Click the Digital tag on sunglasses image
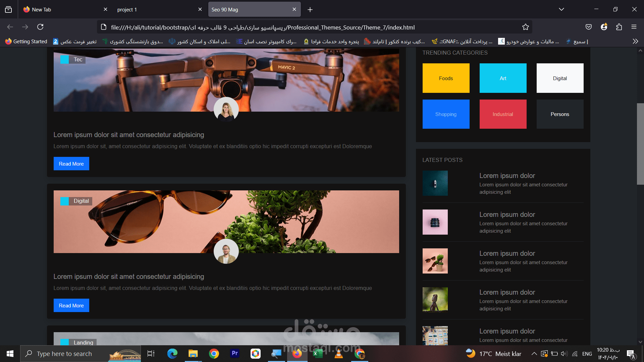The height and width of the screenshot is (362, 644). coord(76,201)
